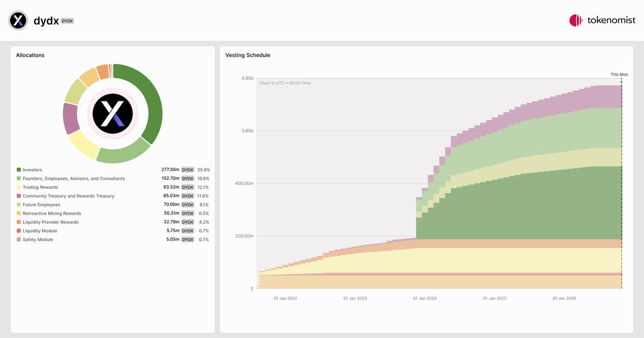Click the mauve Community Treasury donut segment
644x338 pixels.
pyautogui.click(x=70, y=119)
